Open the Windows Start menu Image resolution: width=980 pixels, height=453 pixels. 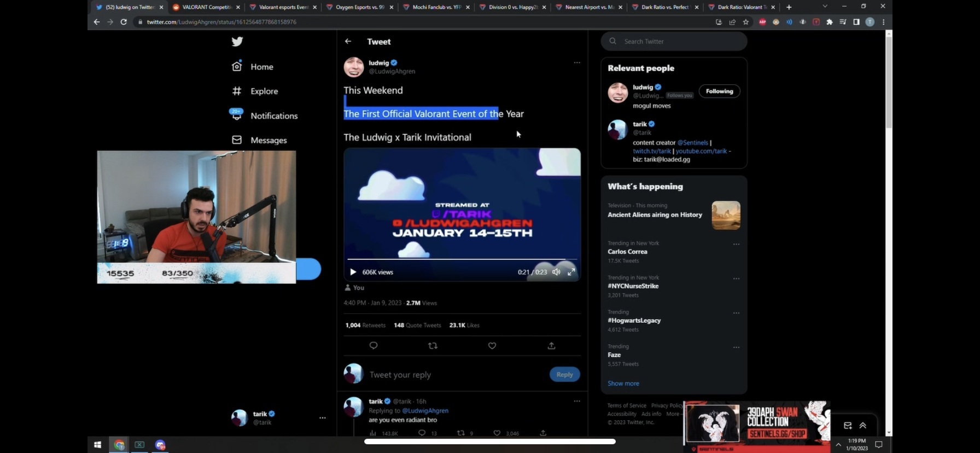(97, 445)
